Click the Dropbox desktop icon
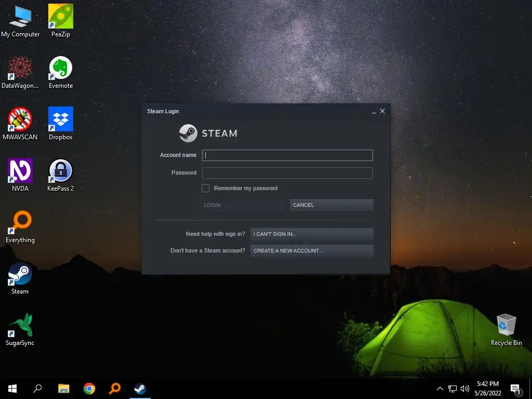 pos(61,124)
